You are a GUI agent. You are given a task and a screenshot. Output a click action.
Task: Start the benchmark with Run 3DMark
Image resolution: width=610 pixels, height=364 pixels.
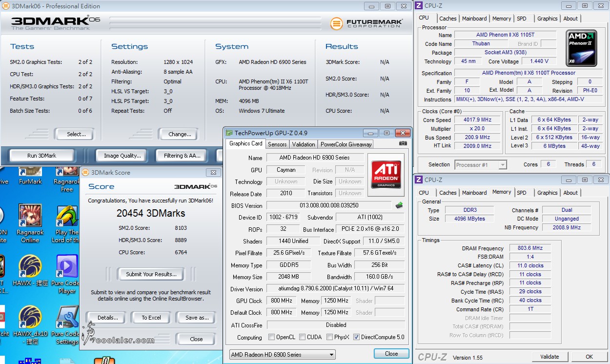tap(41, 156)
